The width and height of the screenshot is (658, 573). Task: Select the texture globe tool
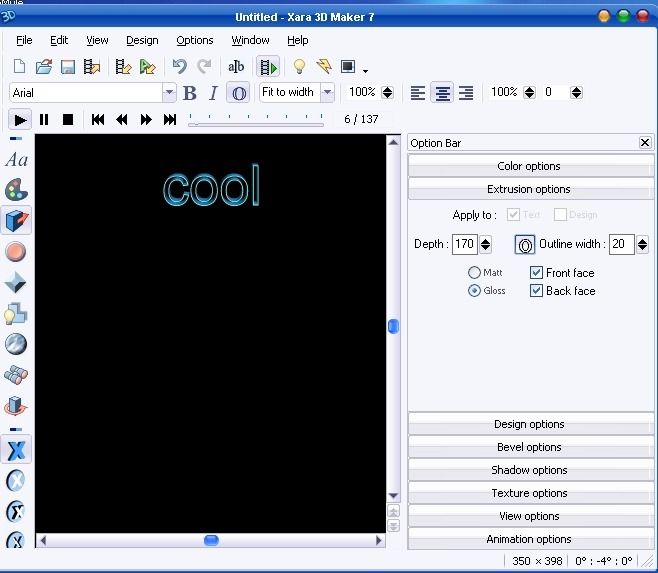16,344
